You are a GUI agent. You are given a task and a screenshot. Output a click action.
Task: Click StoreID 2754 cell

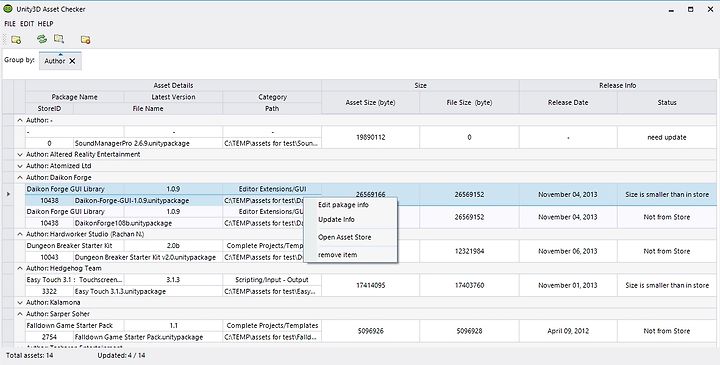click(x=49, y=337)
